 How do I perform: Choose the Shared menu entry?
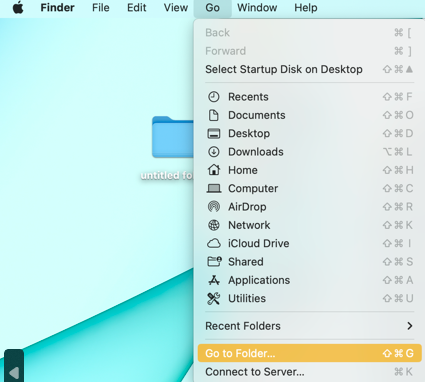click(x=309, y=262)
